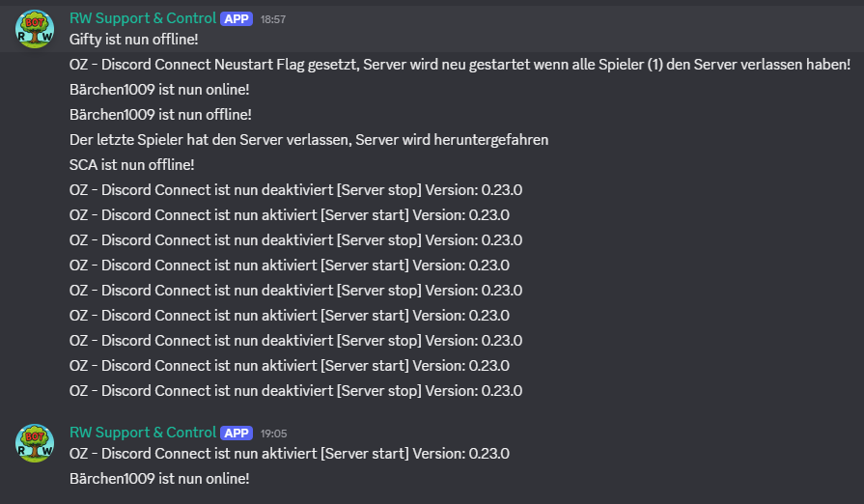Screen dimensions: 864x504
Task: Select the Neustart Flag gesetzt message
Action: click(460, 65)
